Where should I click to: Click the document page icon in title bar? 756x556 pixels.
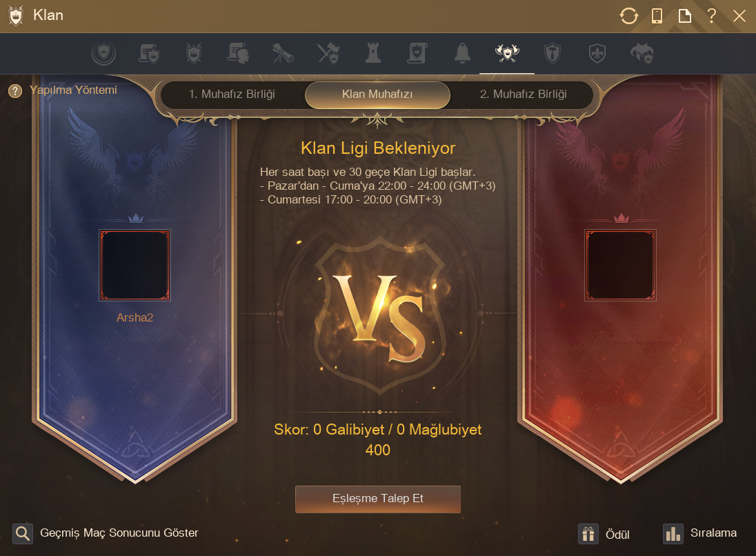coord(685,16)
